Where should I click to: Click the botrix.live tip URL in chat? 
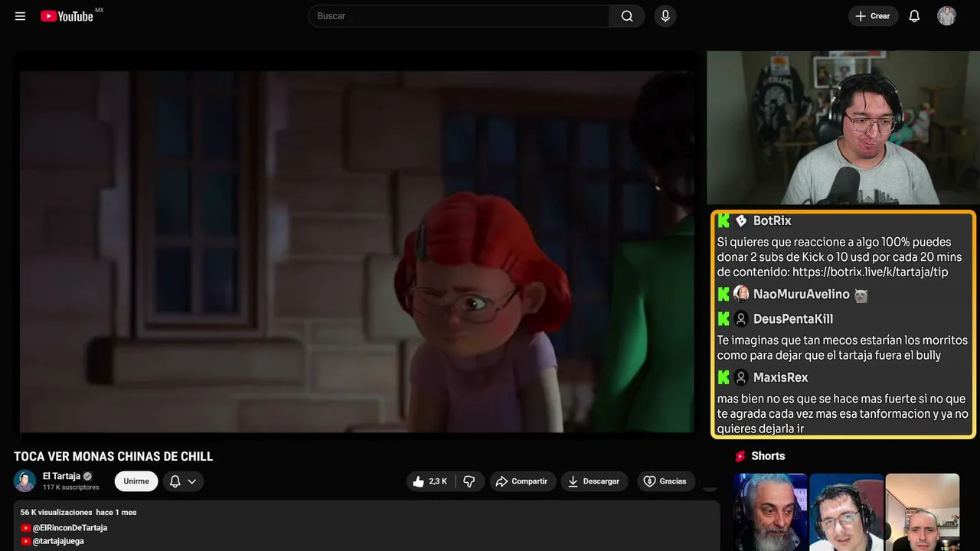click(871, 272)
